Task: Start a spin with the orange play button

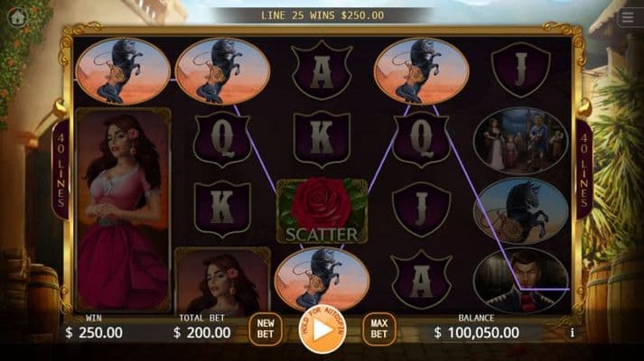Action: 322,329
